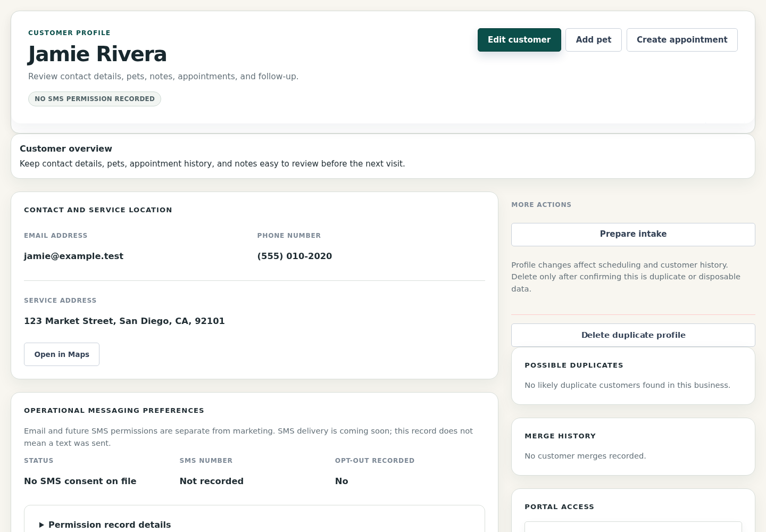Image resolution: width=766 pixels, height=532 pixels.
Task: Click the Possible duplicates heading
Action: [x=574, y=365]
